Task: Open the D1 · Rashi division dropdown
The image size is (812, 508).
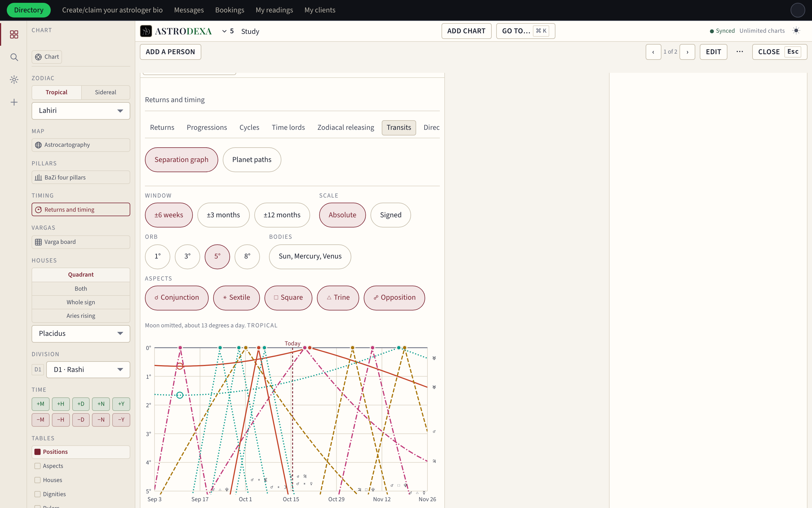Action: coord(88,370)
